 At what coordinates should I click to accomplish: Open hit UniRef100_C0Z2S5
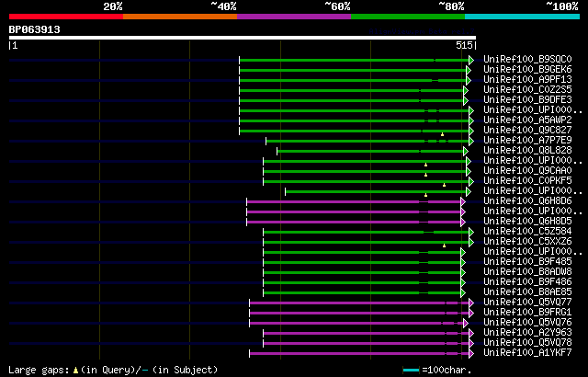[527, 90]
